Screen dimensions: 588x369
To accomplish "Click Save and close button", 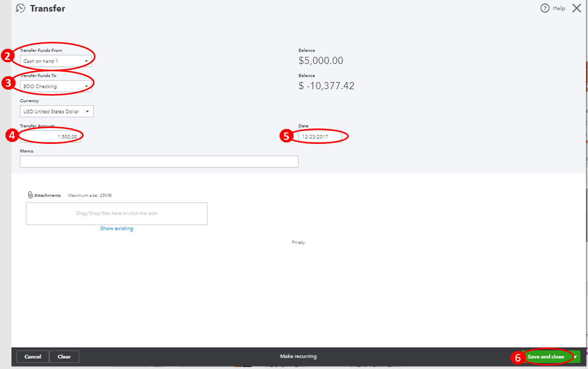I will point(546,357).
